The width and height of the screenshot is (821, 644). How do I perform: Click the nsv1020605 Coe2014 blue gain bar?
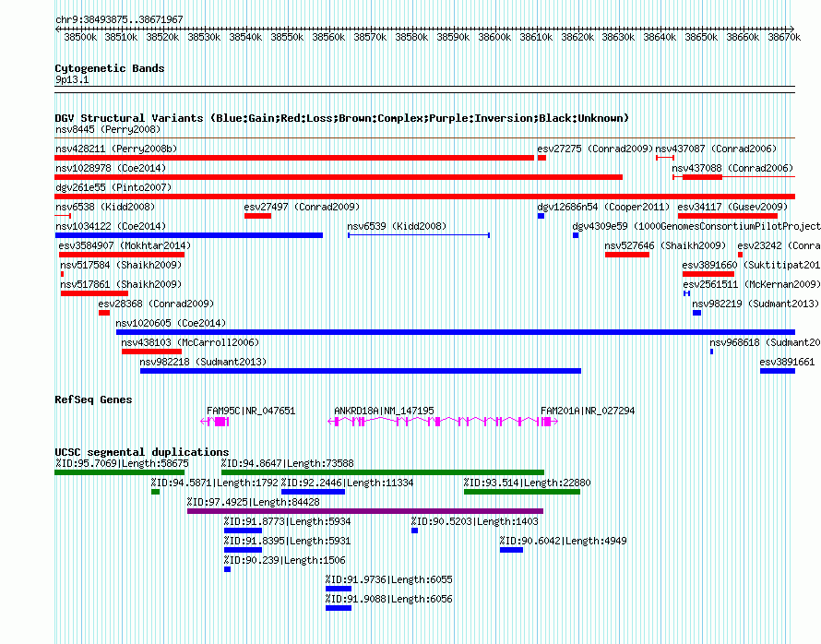click(x=456, y=332)
